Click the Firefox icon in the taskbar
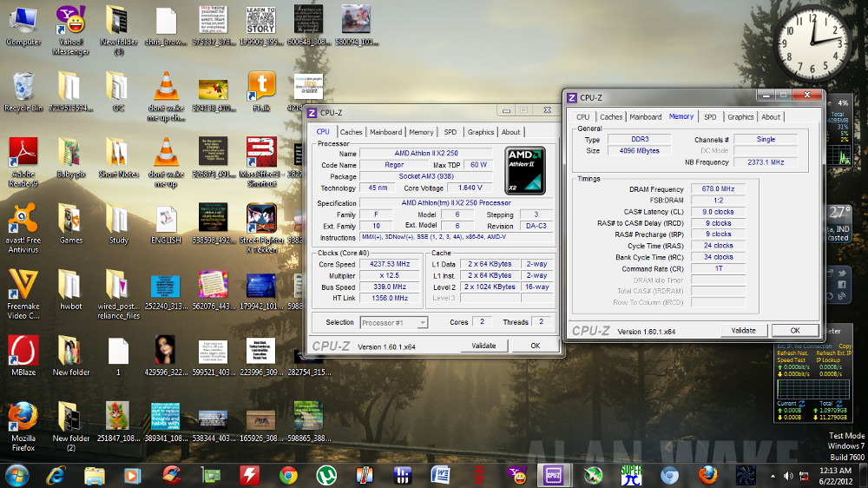 [x=707, y=475]
